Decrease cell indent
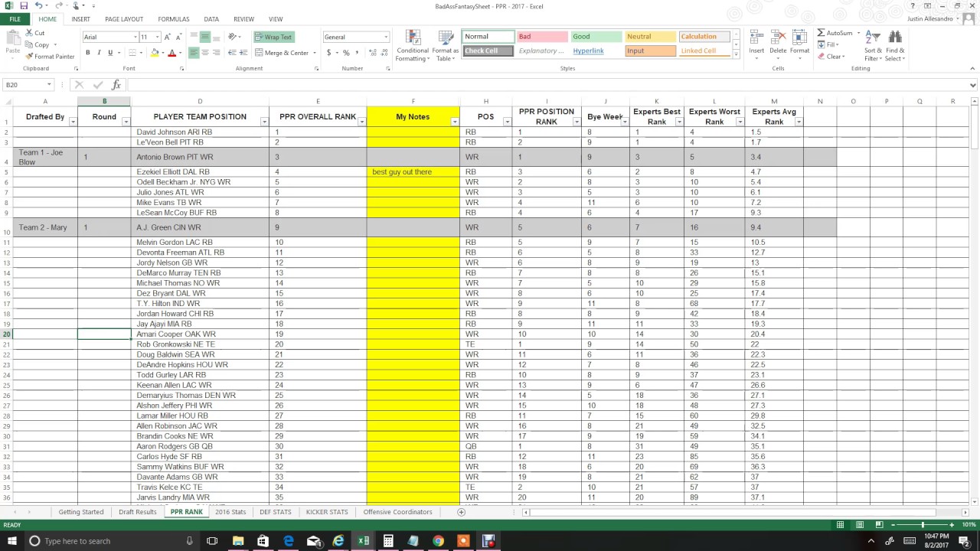The height and width of the screenshot is (551, 980). [x=232, y=53]
